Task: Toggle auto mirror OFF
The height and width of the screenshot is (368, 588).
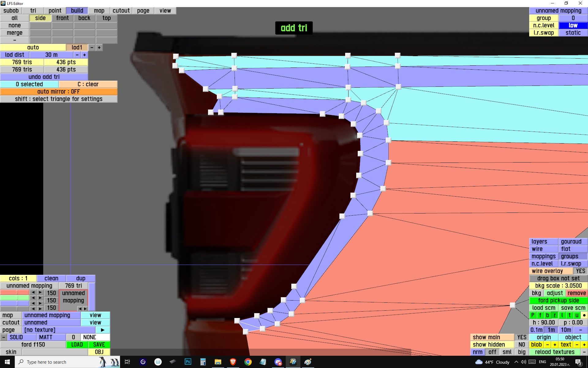Action: tap(58, 92)
